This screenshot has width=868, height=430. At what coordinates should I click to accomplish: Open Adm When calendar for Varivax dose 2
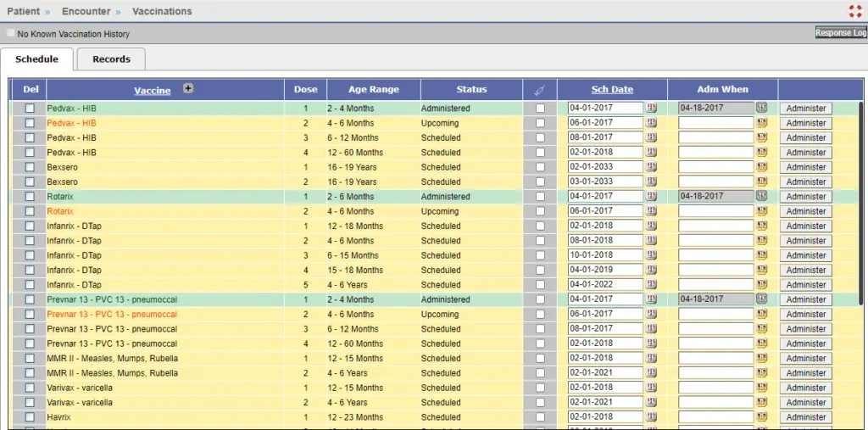762,402
